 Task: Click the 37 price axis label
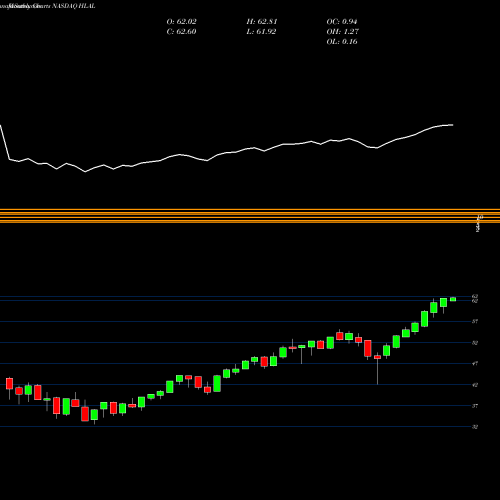(x=475, y=406)
